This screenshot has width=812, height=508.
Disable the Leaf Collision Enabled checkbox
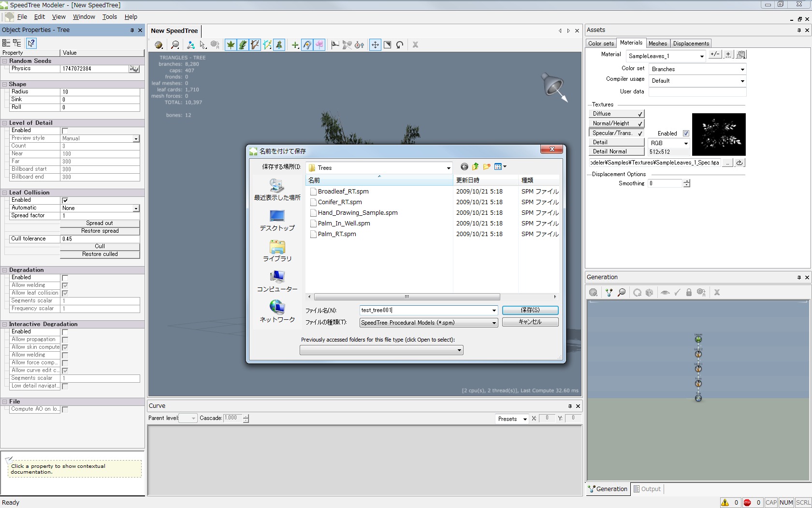click(65, 200)
